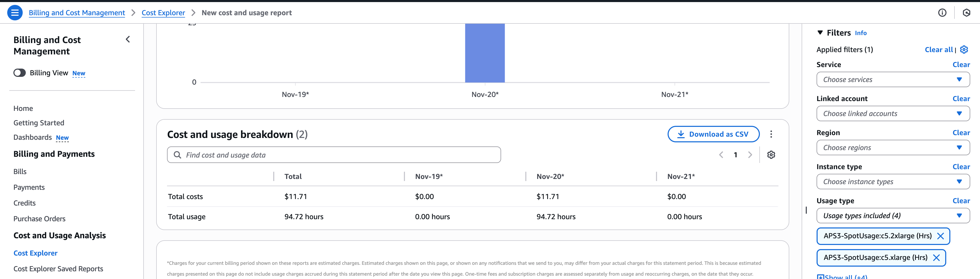Open Cost Explorer Saved Reports in sidebar
This screenshot has width=980, height=279.
[x=58, y=269]
